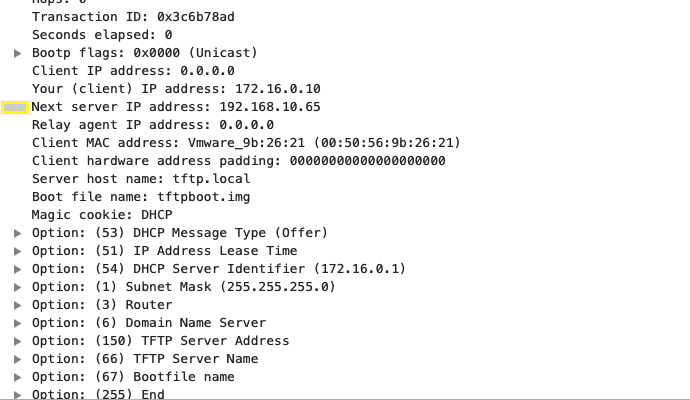Click the yellow marker beside Next server
690x400 pixels.
15,107
